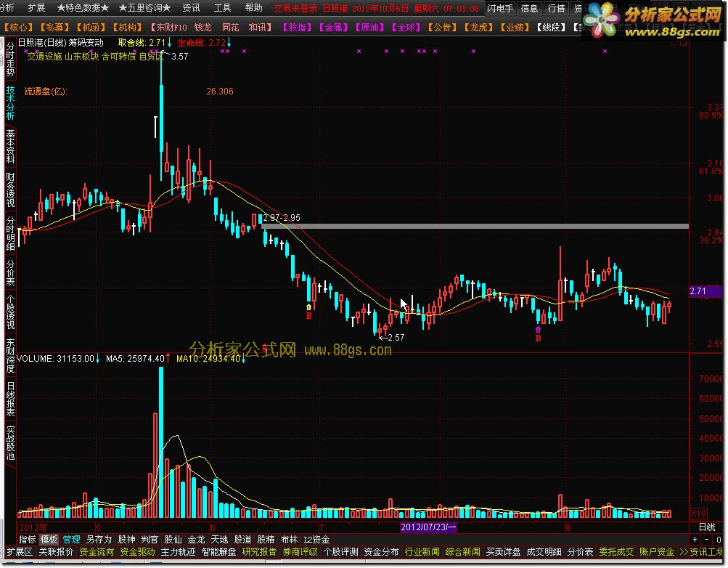728x568 pixels.
Task: Switch to 东财深度 side tab
Action: [10, 355]
